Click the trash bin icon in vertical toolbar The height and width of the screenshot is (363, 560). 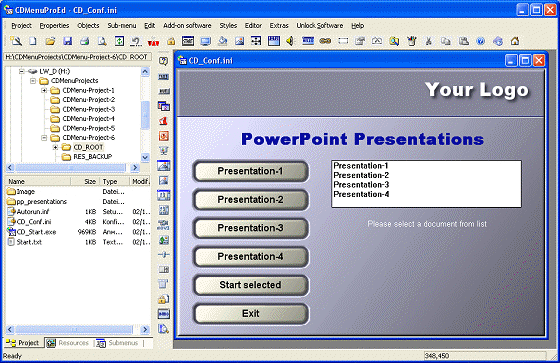pyautogui.click(x=163, y=284)
